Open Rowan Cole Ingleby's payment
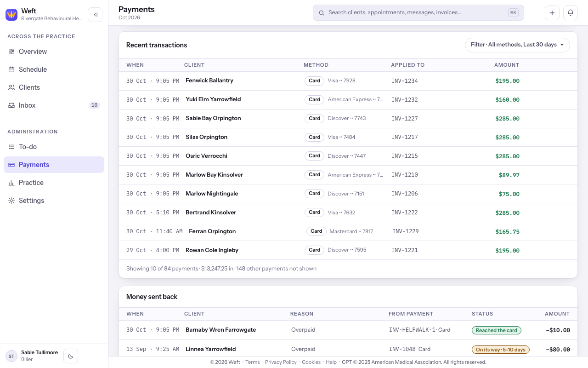The image size is (588, 368). [x=348, y=250]
